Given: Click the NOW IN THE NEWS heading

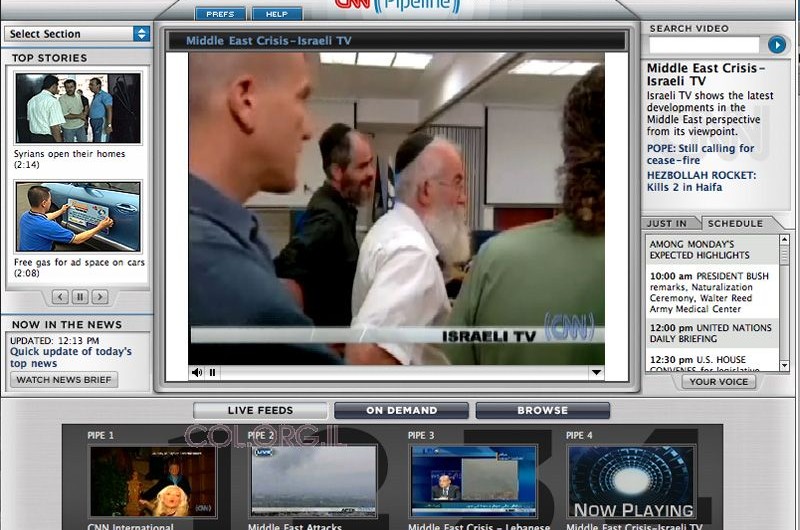Looking at the screenshot, I should (x=67, y=324).
